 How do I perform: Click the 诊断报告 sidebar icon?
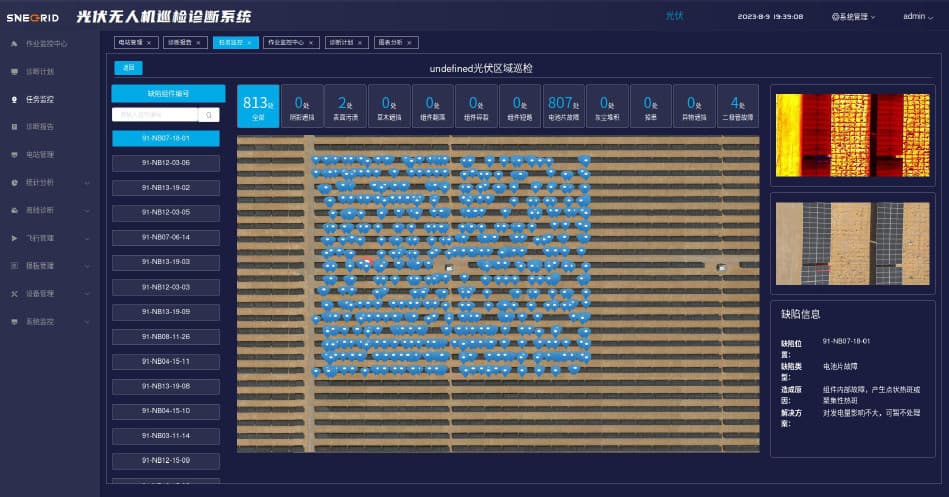(14, 127)
